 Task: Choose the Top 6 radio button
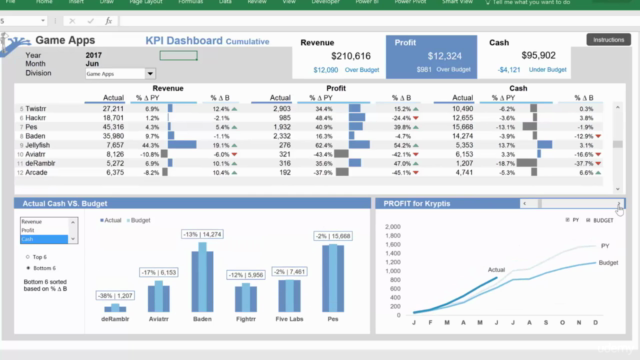(x=28, y=257)
